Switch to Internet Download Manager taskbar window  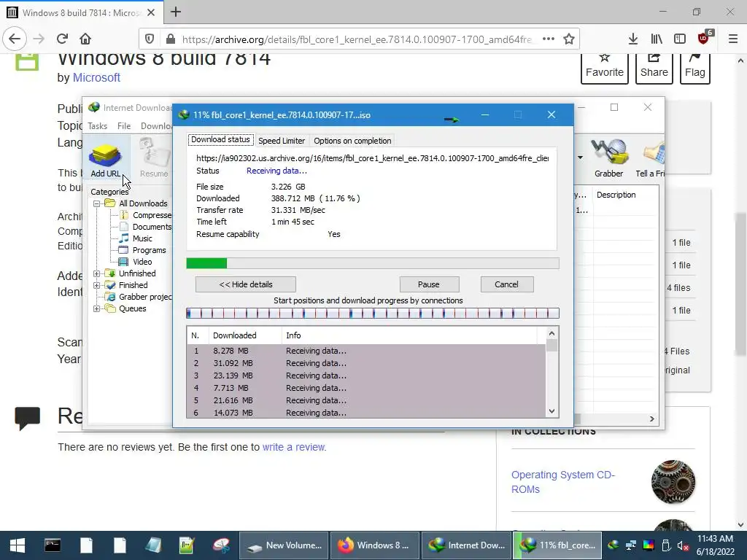pyautogui.click(x=466, y=545)
